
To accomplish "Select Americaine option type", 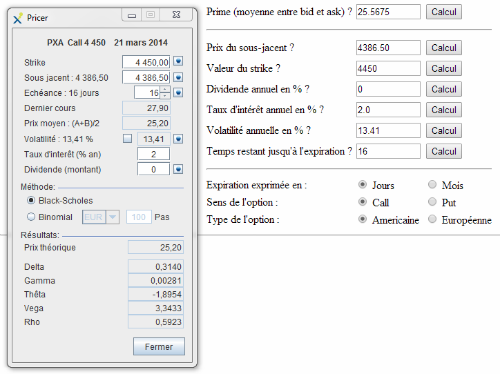I will [362, 219].
